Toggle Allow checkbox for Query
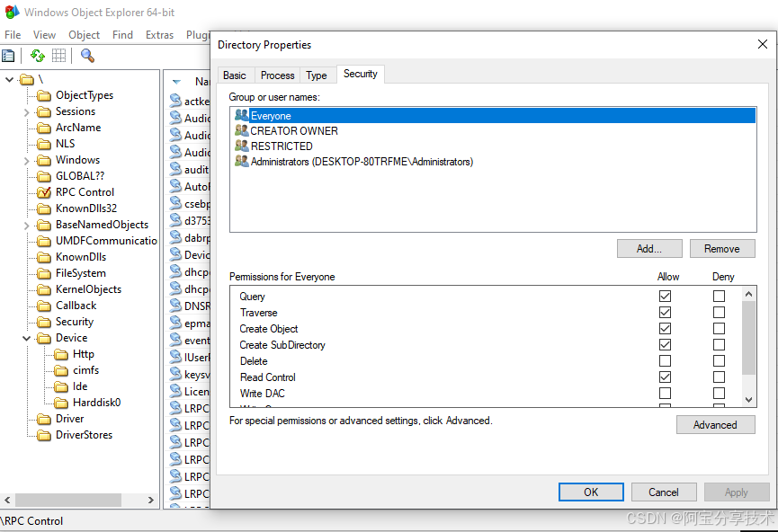778x532 pixels. click(665, 296)
